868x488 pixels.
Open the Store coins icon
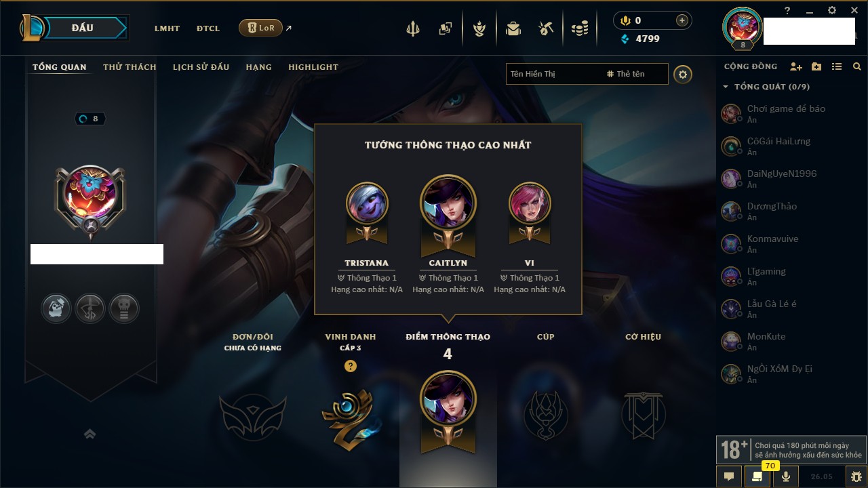pyautogui.click(x=580, y=28)
